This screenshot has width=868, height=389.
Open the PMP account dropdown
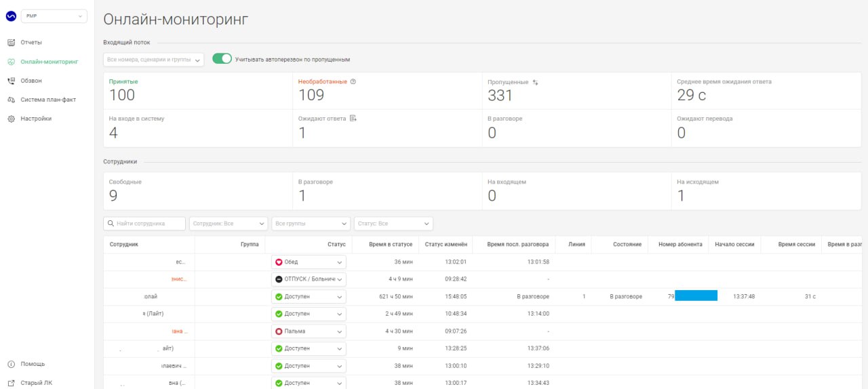point(54,16)
